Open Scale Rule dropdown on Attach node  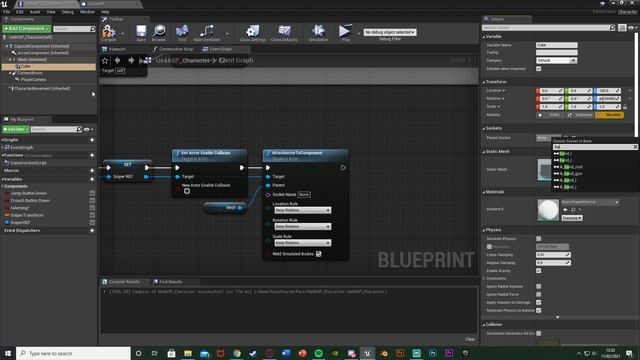[x=302, y=243]
